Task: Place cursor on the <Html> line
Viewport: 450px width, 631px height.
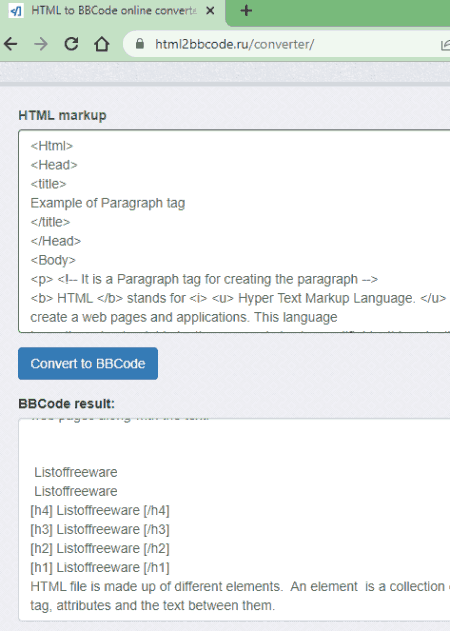Action: coord(52,146)
